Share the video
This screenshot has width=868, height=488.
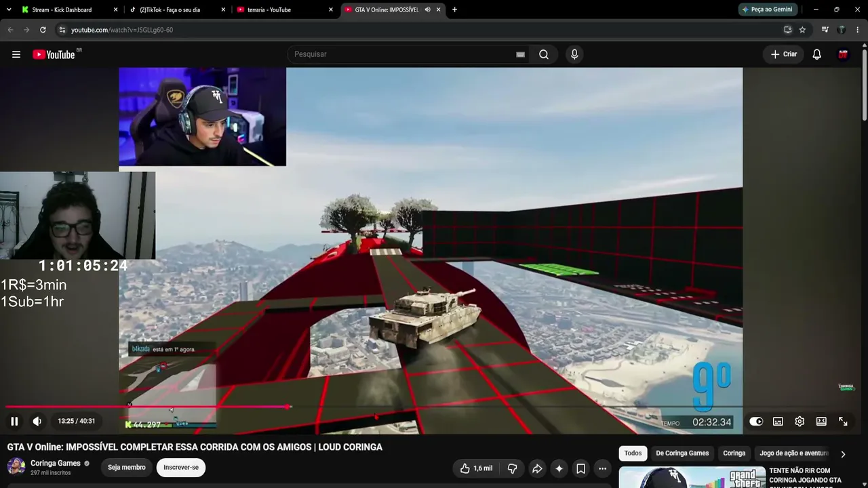pos(537,468)
